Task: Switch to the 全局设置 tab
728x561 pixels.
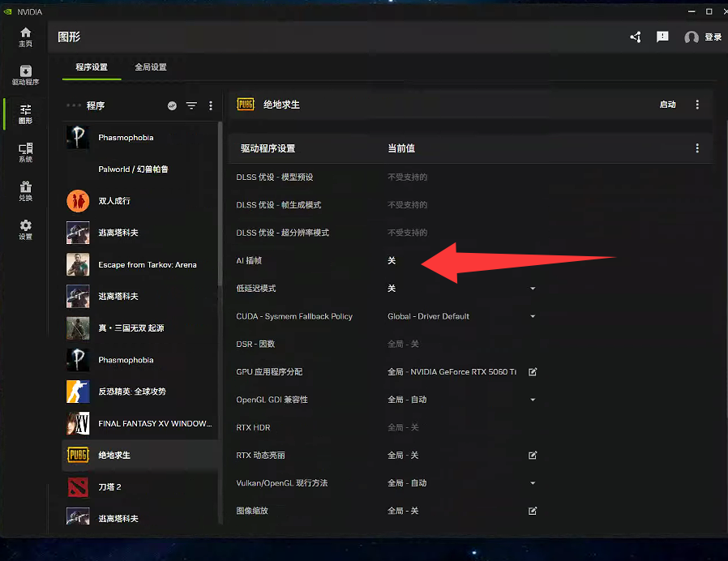Action: point(151,67)
